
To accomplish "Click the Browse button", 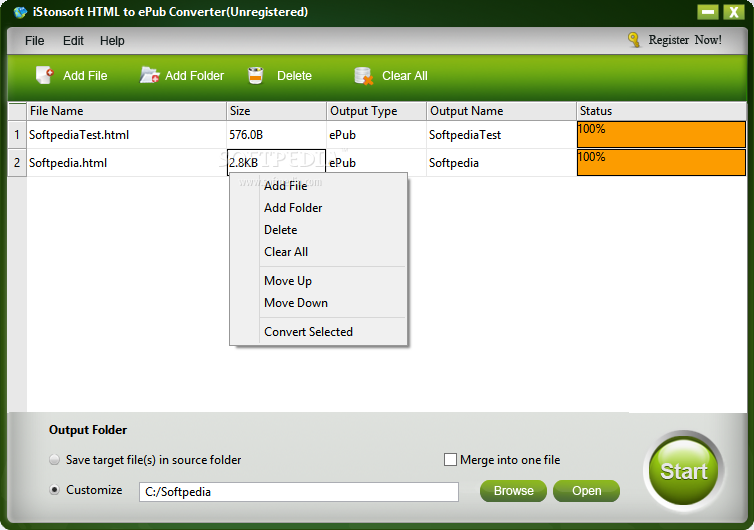I will coord(513,491).
